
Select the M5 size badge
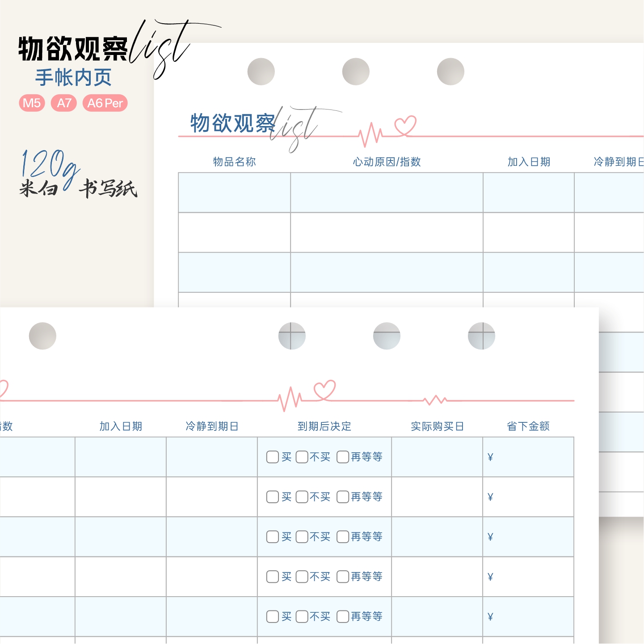(32, 103)
